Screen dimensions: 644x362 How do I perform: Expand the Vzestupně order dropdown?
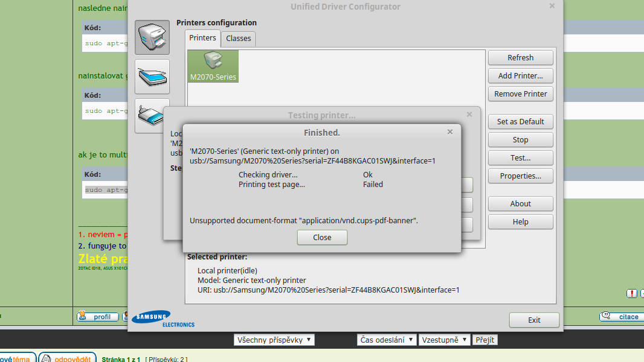click(x=444, y=340)
